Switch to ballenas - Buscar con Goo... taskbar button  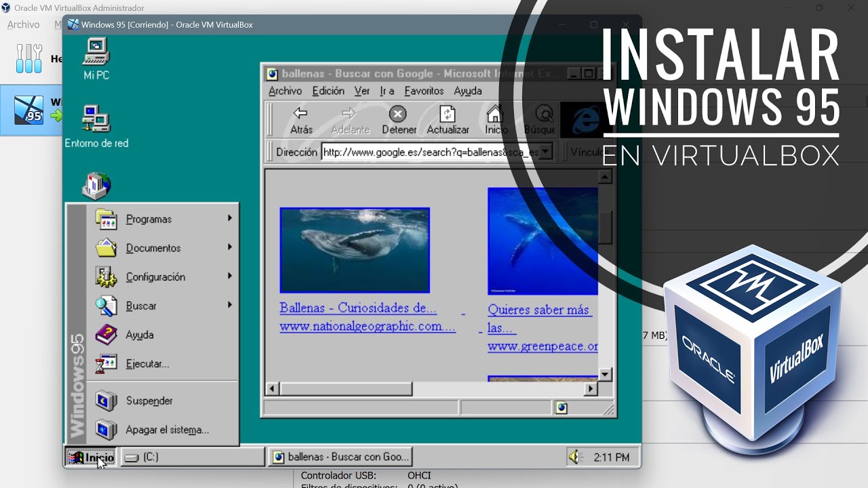340,457
